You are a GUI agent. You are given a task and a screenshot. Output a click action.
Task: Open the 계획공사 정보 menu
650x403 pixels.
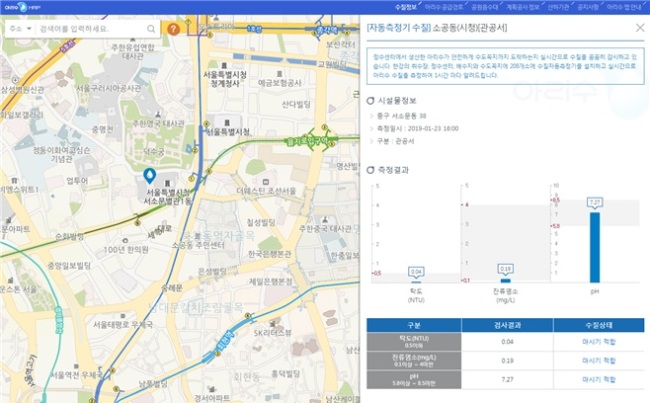pyautogui.click(x=522, y=7)
